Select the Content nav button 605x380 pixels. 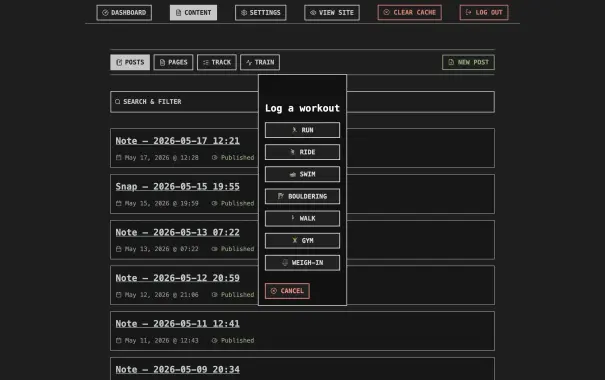[x=193, y=13]
